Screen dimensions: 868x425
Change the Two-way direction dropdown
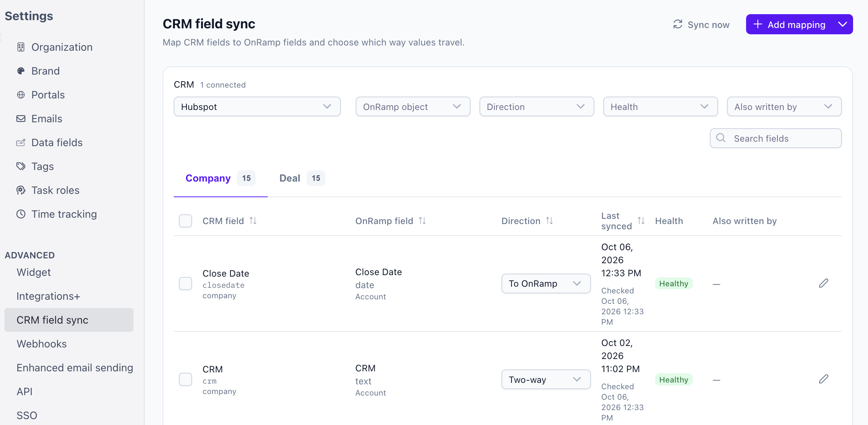pyautogui.click(x=546, y=380)
